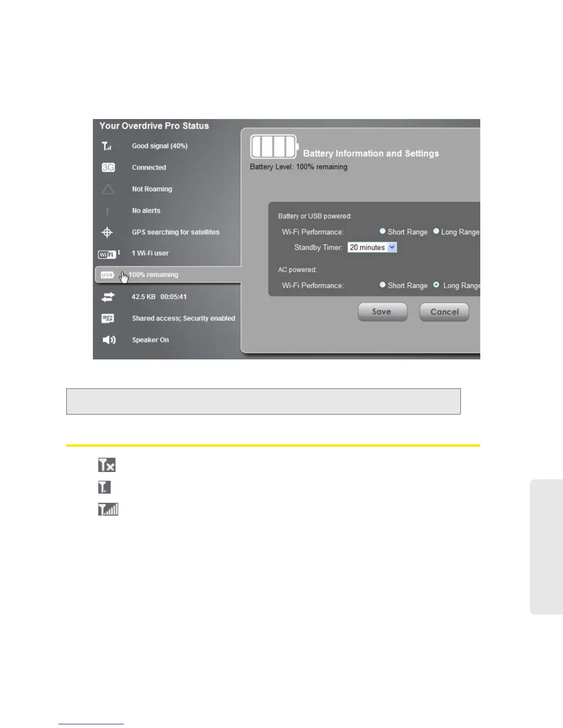Click the "Speaker On" text
This screenshot has height=728, width=563.
(150, 340)
